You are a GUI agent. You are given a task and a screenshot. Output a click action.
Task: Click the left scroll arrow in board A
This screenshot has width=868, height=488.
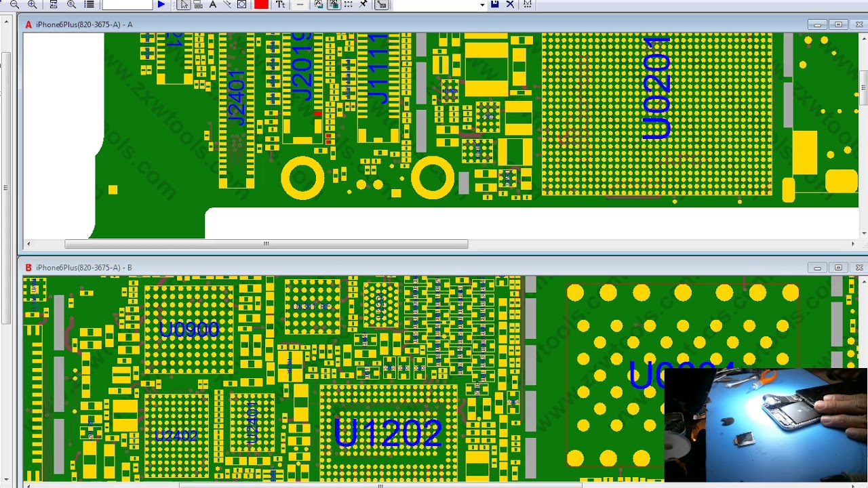click(x=28, y=244)
